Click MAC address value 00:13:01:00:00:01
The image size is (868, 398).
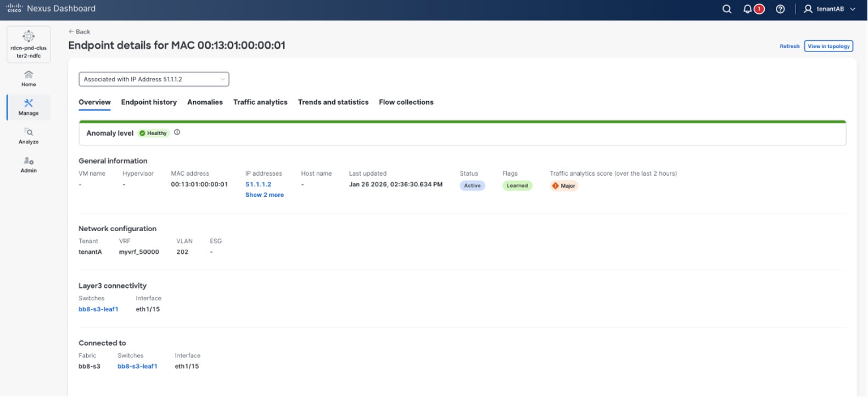(x=199, y=184)
